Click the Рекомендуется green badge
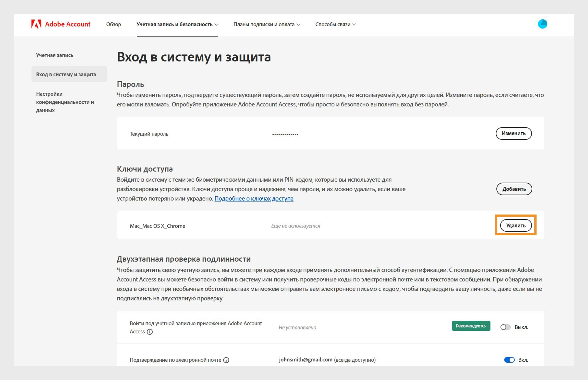588x380 pixels. pyautogui.click(x=471, y=326)
